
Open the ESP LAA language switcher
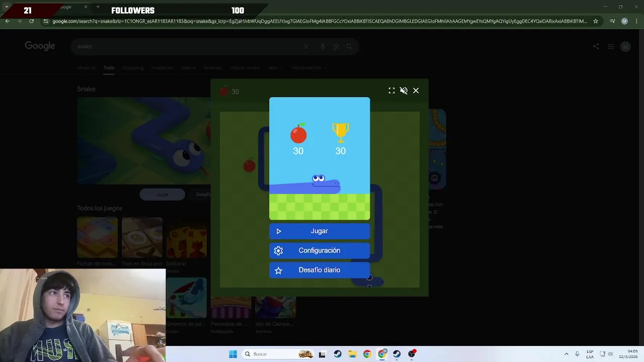(x=590, y=354)
